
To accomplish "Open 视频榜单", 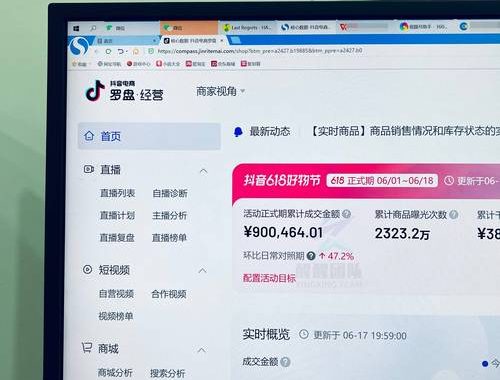I will point(116,316).
